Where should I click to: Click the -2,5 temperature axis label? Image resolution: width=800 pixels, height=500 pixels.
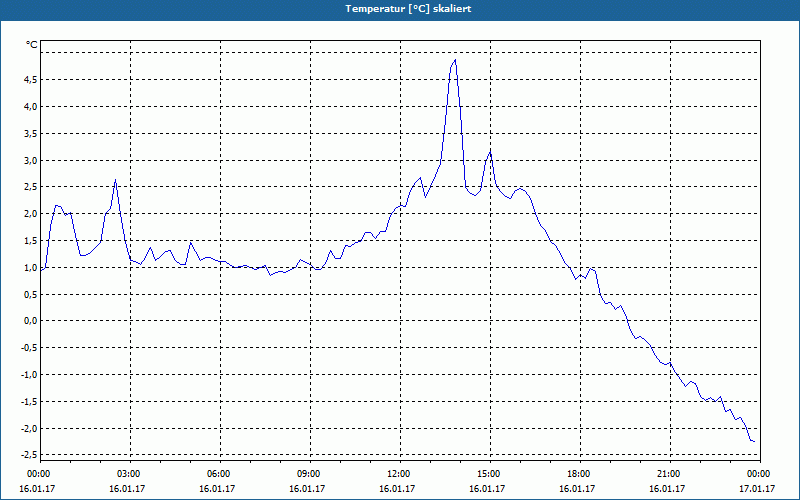point(29,455)
